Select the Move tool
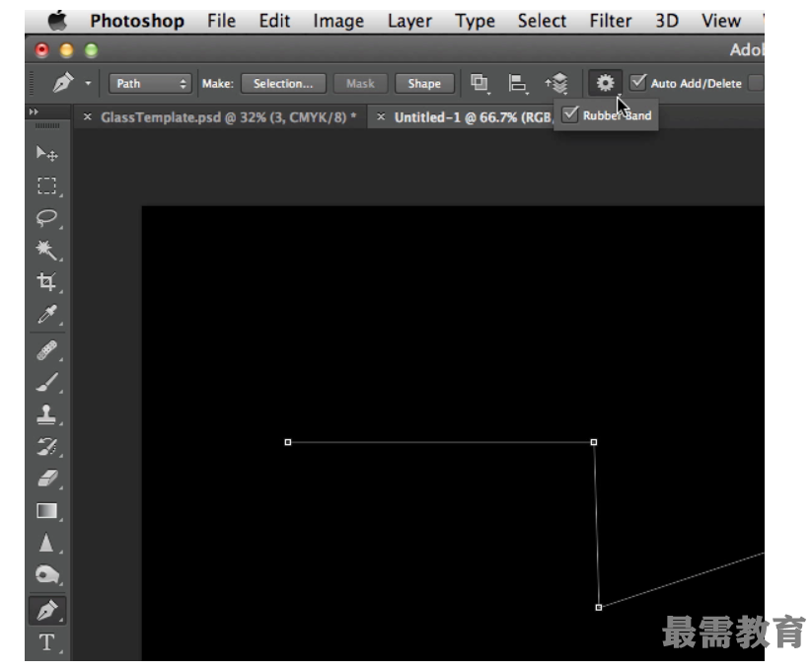 tap(46, 153)
